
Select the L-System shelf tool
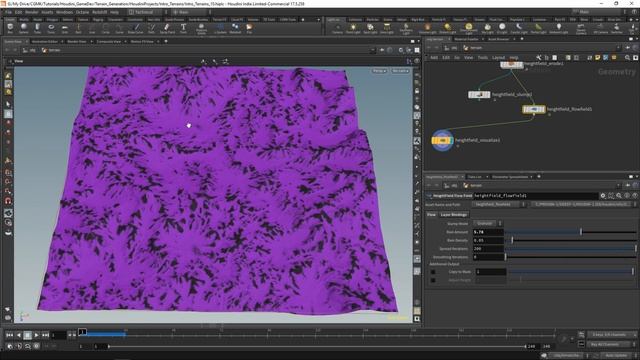tap(220, 28)
